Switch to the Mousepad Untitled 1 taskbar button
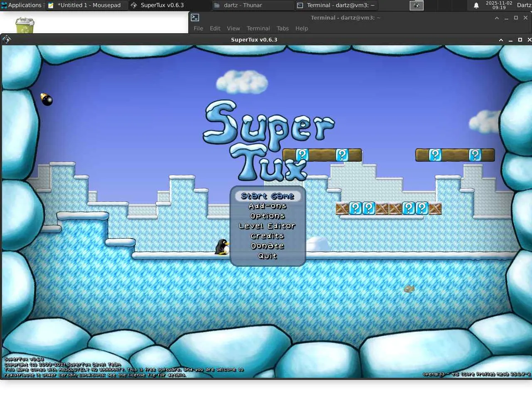532x399 pixels. 86,5
